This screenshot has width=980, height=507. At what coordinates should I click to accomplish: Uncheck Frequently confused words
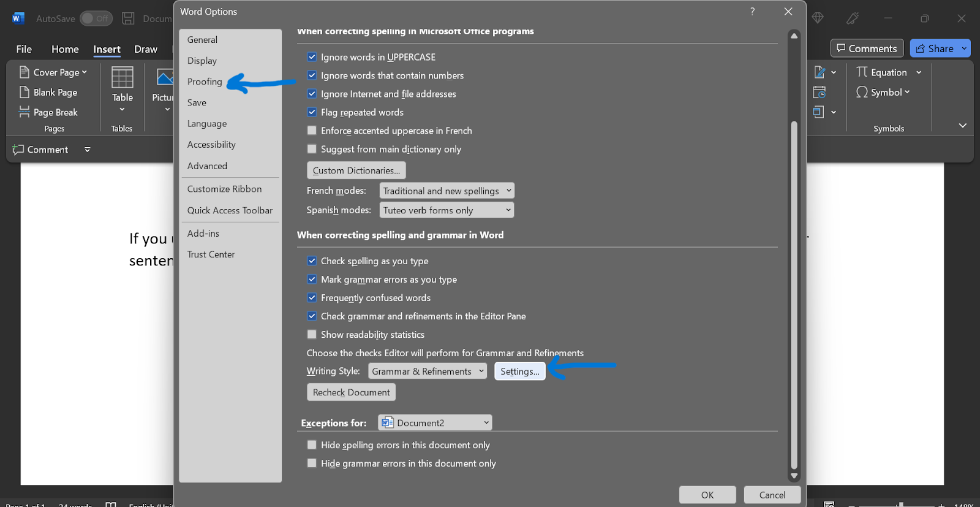click(312, 298)
